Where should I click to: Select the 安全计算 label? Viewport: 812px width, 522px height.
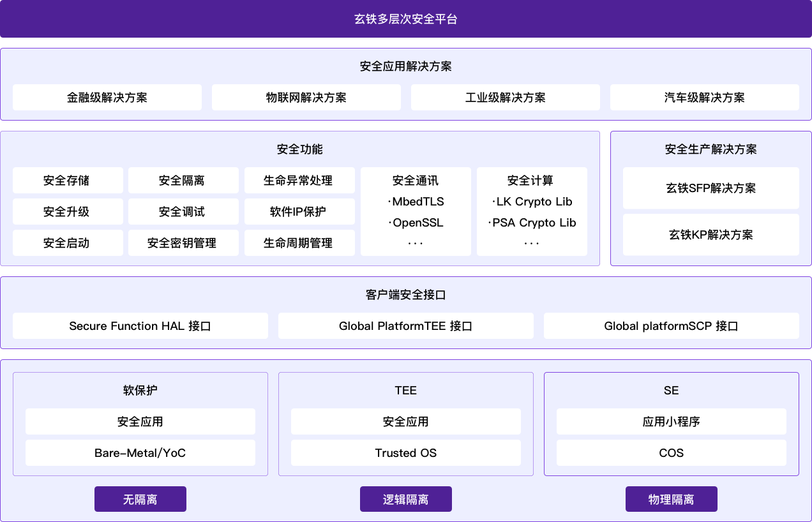click(x=531, y=181)
